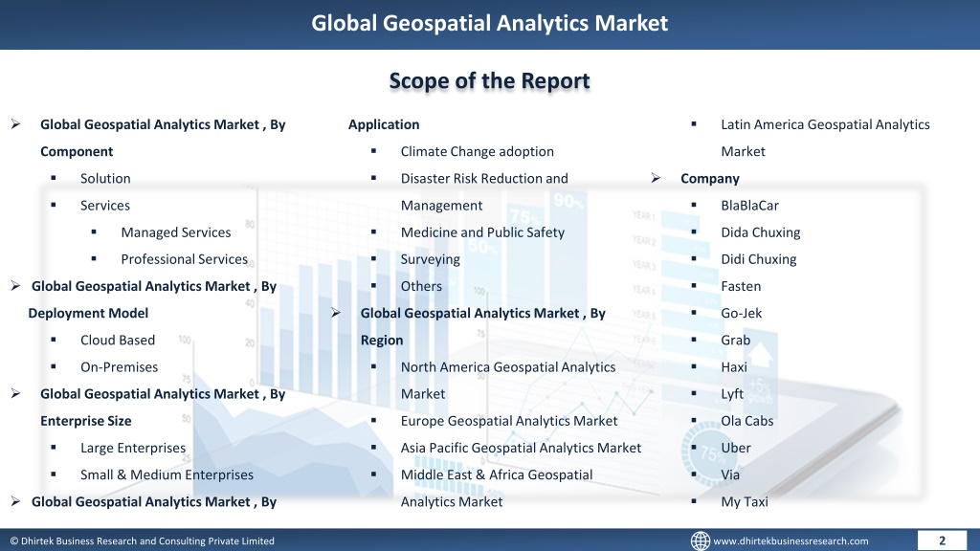Click the arrow bullet beside 'Company'
This screenshot has height=551, width=980.
[x=655, y=178]
